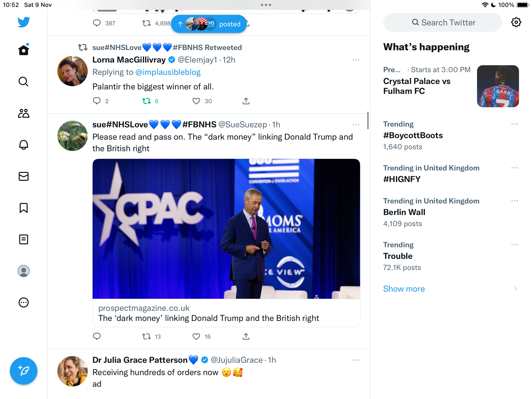The height and width of the screenshot is (399, 532).
Task: Open more options on Dr Julia Grace Patterson tweet
Action: pos(356,360)
